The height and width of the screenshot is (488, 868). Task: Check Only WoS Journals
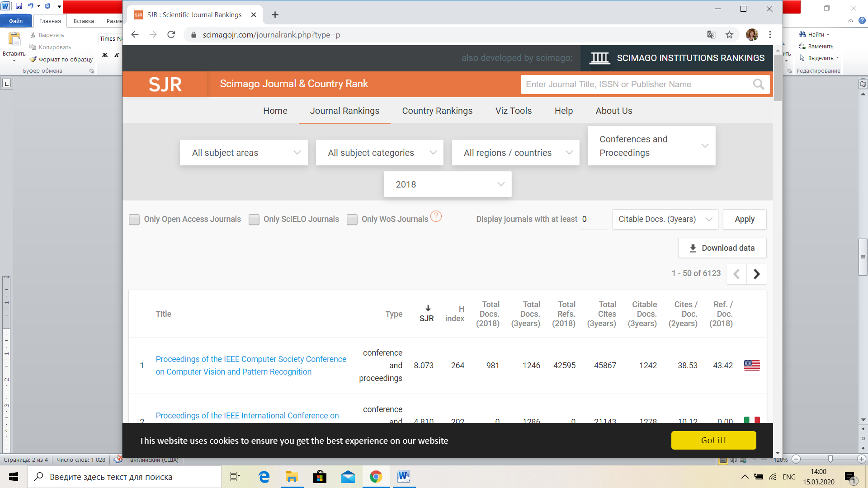pos(352,220)
